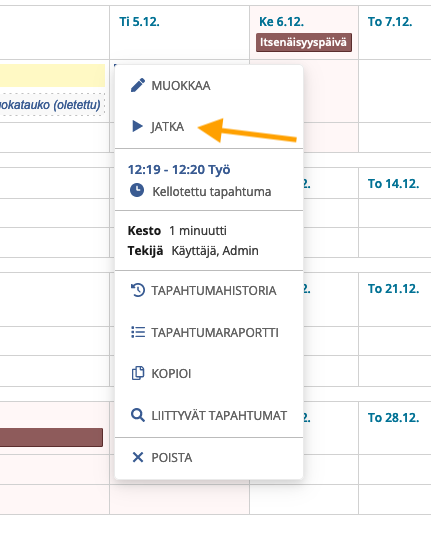Screen dimensions: 431x535
Task: Open the To 7.12. date link
Action: (390, 21)
